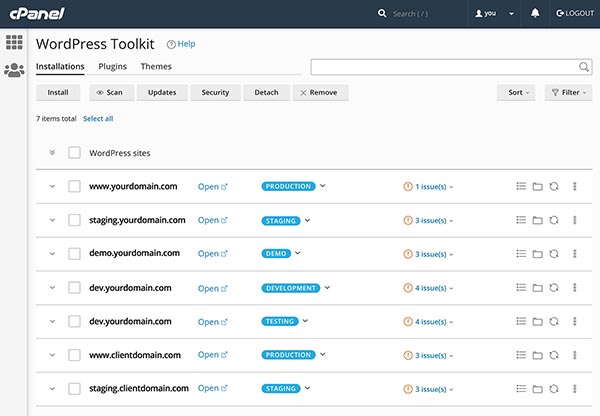Check the WordPress sites header checkbox
Image resolution: width=600 pixels, height=416 pixels.
[x=74, y=153]
